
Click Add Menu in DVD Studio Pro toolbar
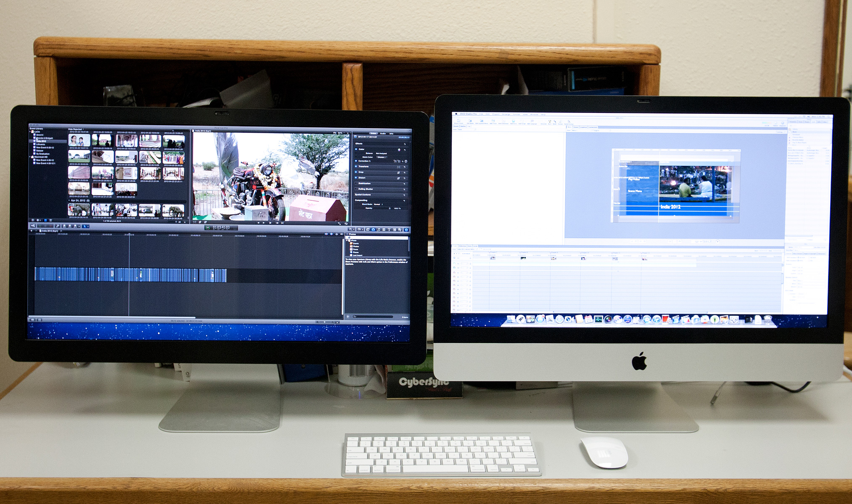click(470, 121)
